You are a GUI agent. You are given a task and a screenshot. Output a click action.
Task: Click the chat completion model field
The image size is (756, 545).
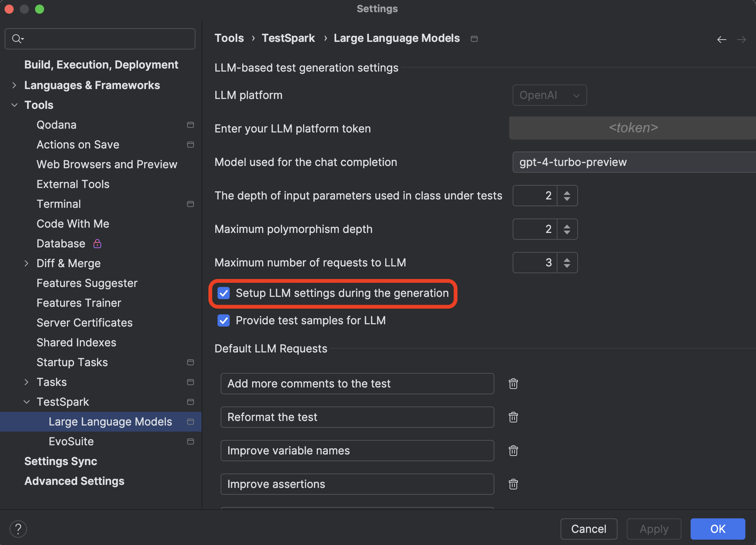pos(634,162)
